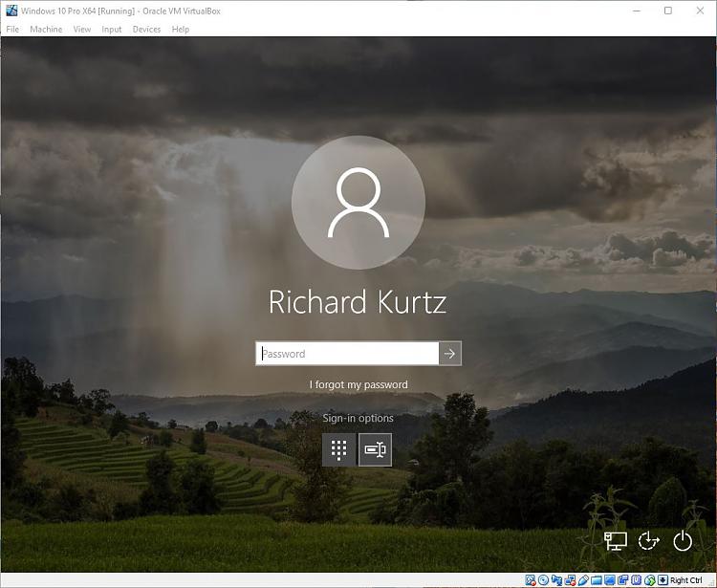
Task: Click the Richard Kurtz user name text
Action: pyautogui.click(x=358, y=302)
